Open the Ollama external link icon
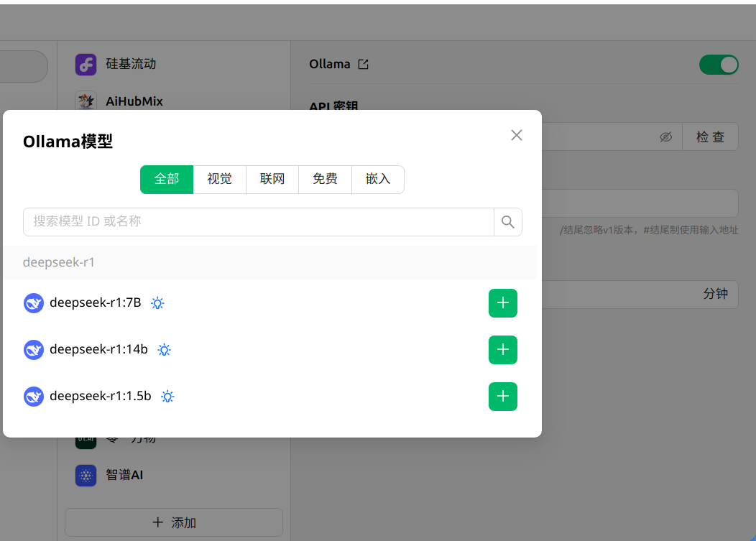This screenshot has height=541, width=756. [x=364, y=64]
